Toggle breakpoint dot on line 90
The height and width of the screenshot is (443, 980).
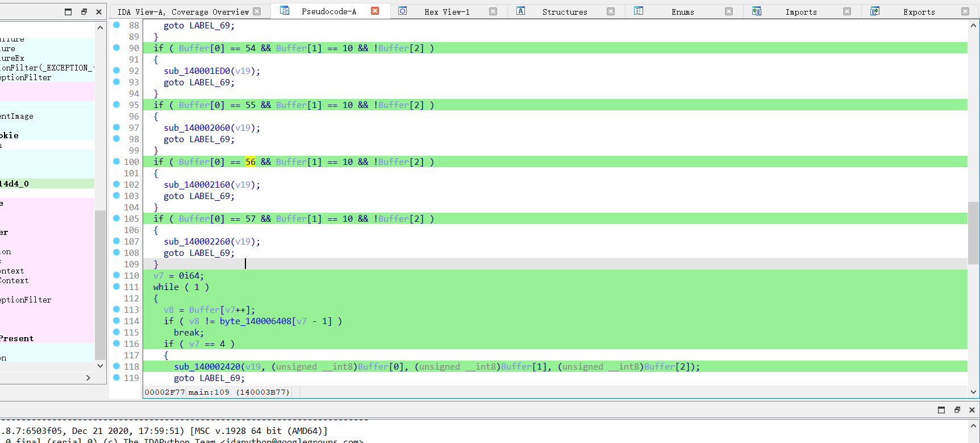tap(116, 48)
